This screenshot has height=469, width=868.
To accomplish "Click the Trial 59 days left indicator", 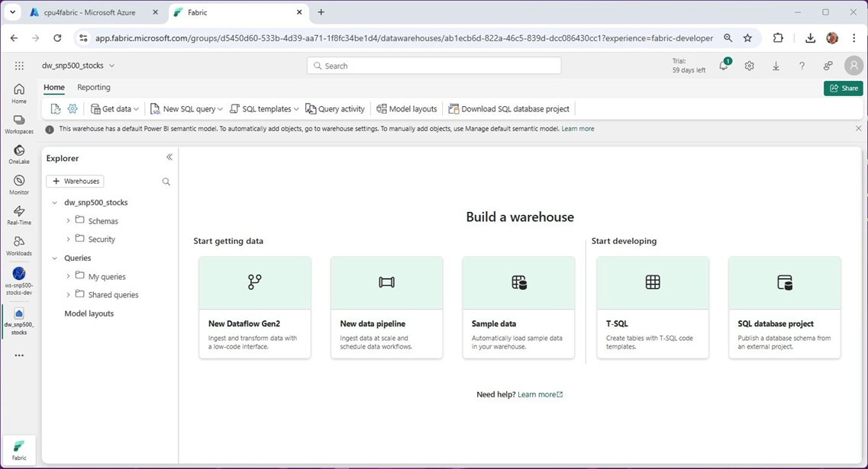I will pyautogui.click(x=689, y=66).
